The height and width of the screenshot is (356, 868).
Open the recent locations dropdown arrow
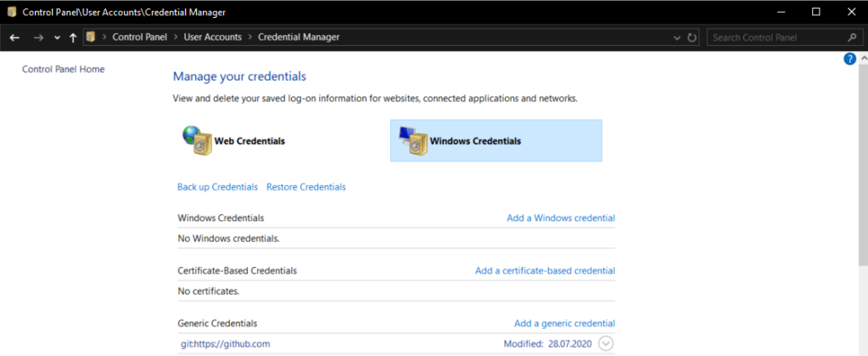57,37
